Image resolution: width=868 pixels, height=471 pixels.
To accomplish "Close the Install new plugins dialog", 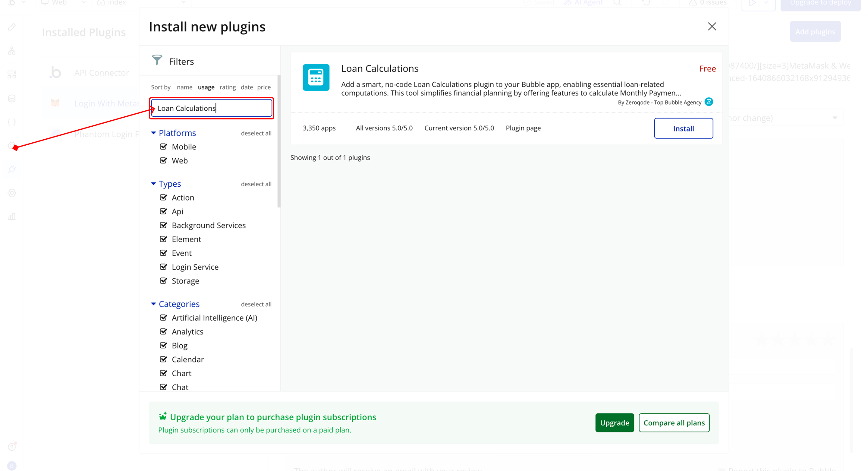I will tap(712, 27).
